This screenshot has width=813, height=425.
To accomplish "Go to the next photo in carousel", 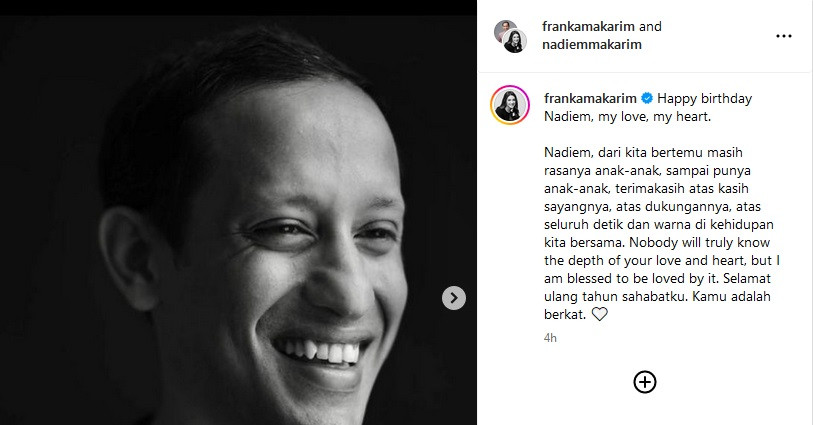I will 454,297.
